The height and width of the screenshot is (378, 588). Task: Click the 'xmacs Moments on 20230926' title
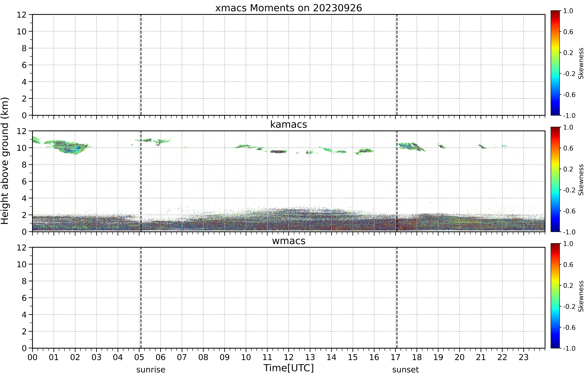289,8
